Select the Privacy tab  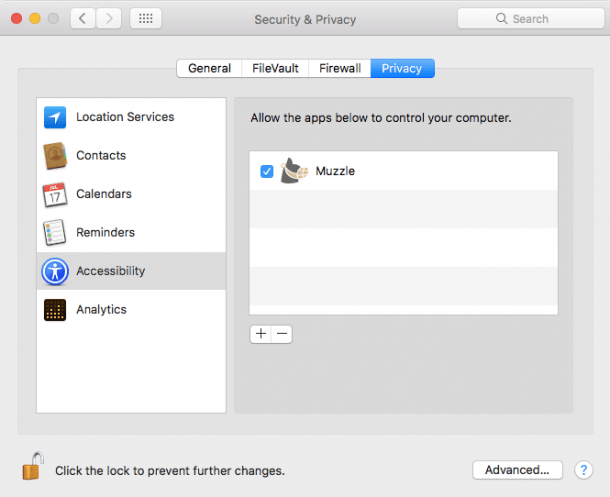click(402, 68)
